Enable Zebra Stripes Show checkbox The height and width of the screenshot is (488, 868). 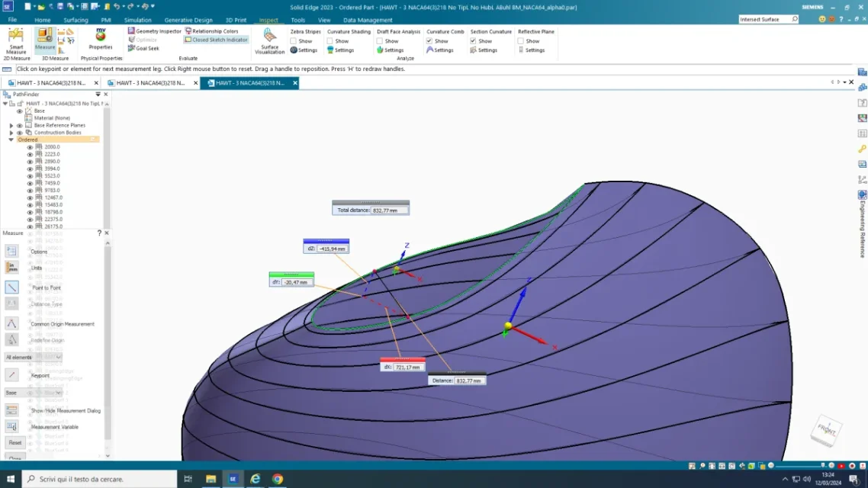294,41
